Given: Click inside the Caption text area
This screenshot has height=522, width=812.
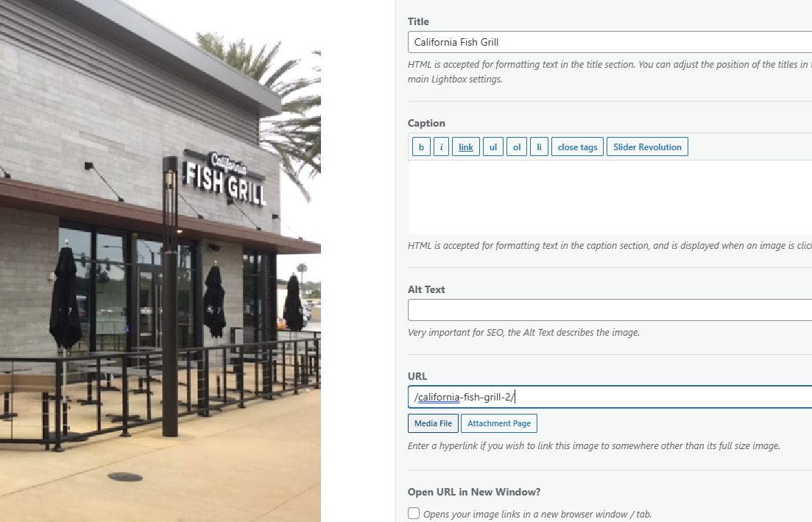Looking at the screenshot, I should click(x=610, y=197).
